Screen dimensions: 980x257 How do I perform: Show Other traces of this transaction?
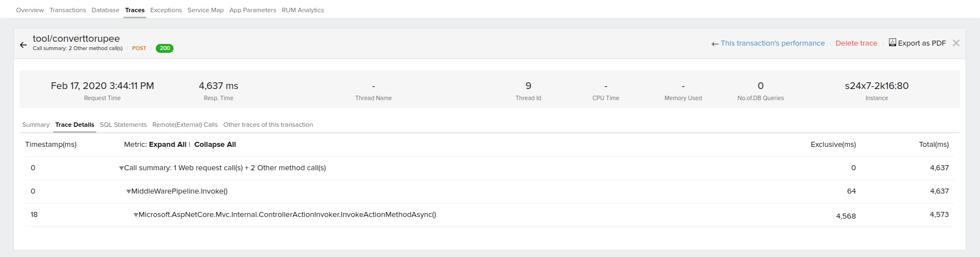pos(268,125)
